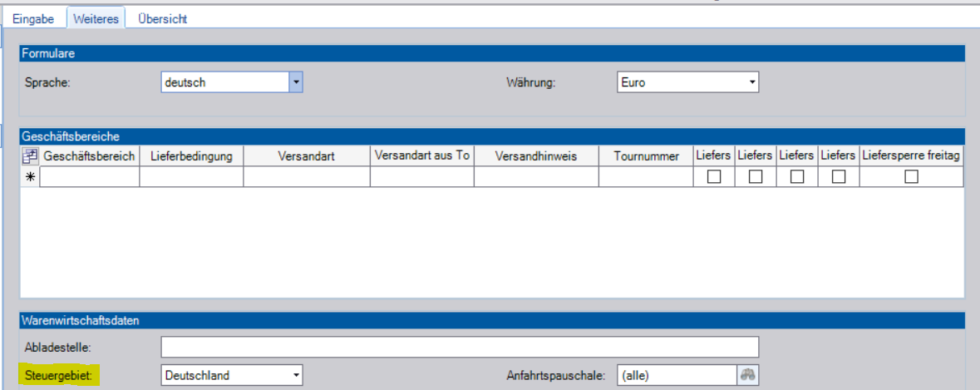Check the fourth Liefers checkbox

point(839,176)
